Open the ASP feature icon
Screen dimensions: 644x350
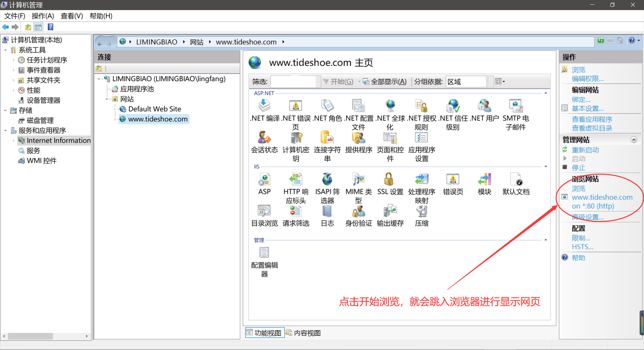click(264, 180)
